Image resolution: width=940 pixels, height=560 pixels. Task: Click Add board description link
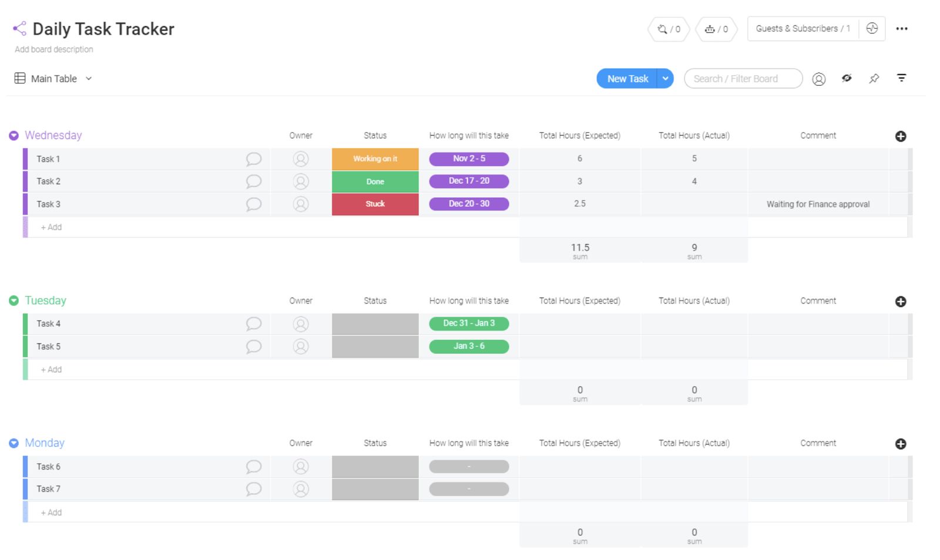(53, 49)
